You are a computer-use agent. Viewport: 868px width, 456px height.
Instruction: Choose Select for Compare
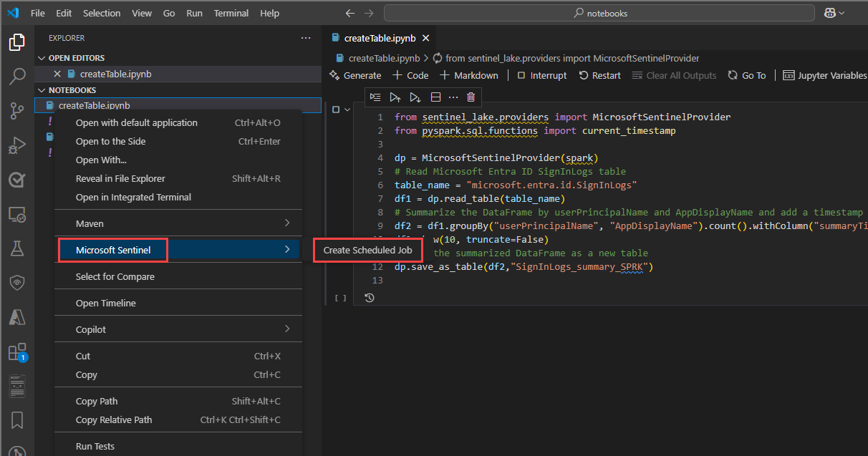pos(178,276)
